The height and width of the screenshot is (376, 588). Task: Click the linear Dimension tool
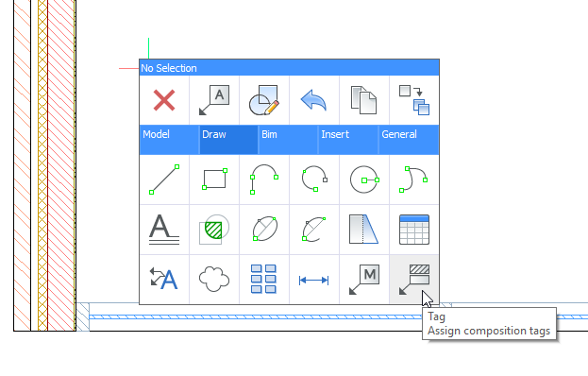pos(314,281)
